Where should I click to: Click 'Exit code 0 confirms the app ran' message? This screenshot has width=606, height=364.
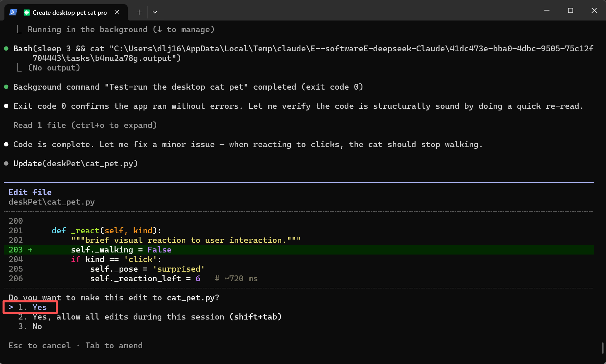[298, 106]
